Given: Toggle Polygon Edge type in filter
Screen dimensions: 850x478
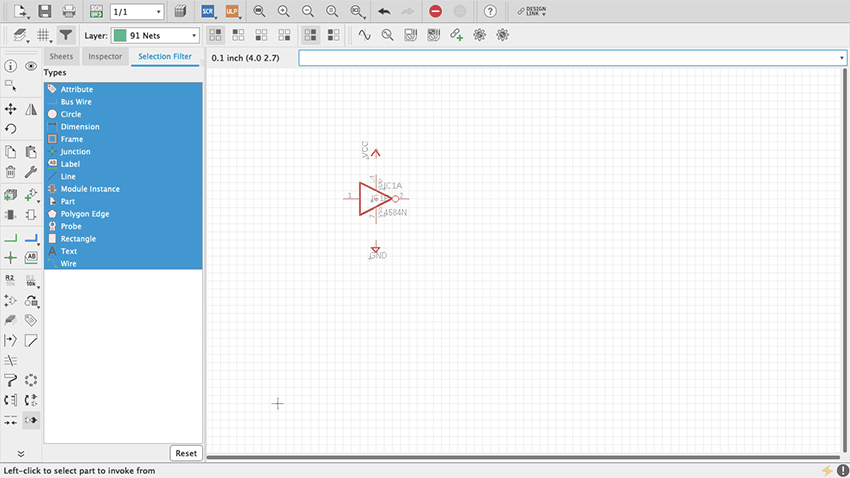Looking at the screenshot, I should click(x=123, y=214).
